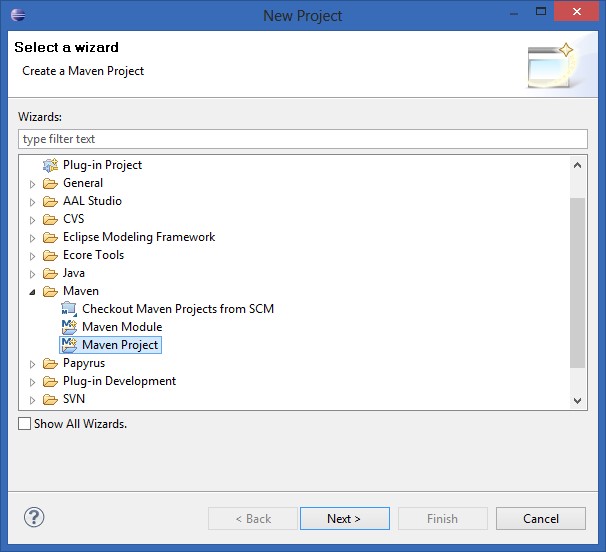The image size is (606, 552).
Task: Expand the AAL Studio category
Action: pyautogui.click(x=32, y=202)
